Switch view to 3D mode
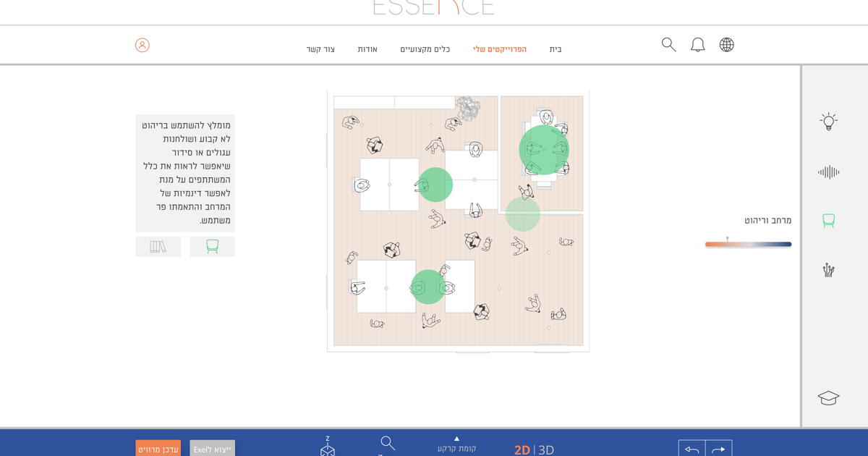The image size is (868, 456). [x=546, y=449]
